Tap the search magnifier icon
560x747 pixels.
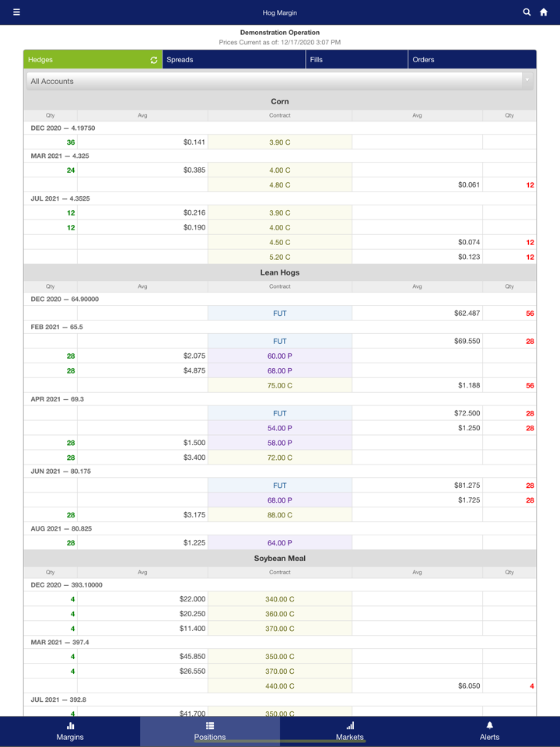tap(527, 12)
